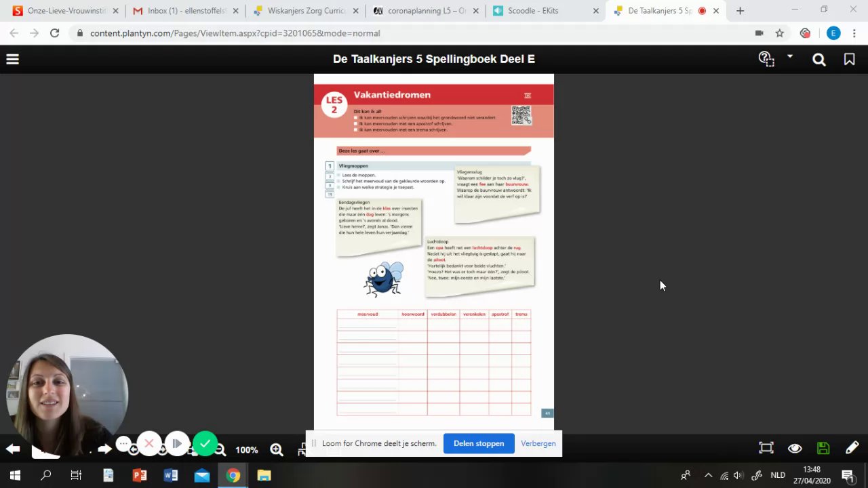Expand the small dropdown arrow next to the help icon
Image resolution: width=868 pixels, height=488 pixels.
point(789,57)
